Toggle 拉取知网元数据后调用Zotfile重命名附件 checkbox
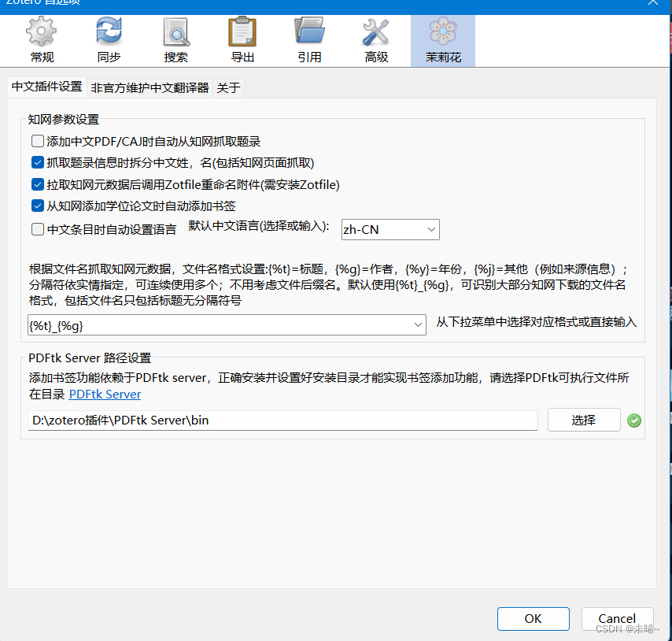This screenshot has height=641, width=672. coord(38,184)
